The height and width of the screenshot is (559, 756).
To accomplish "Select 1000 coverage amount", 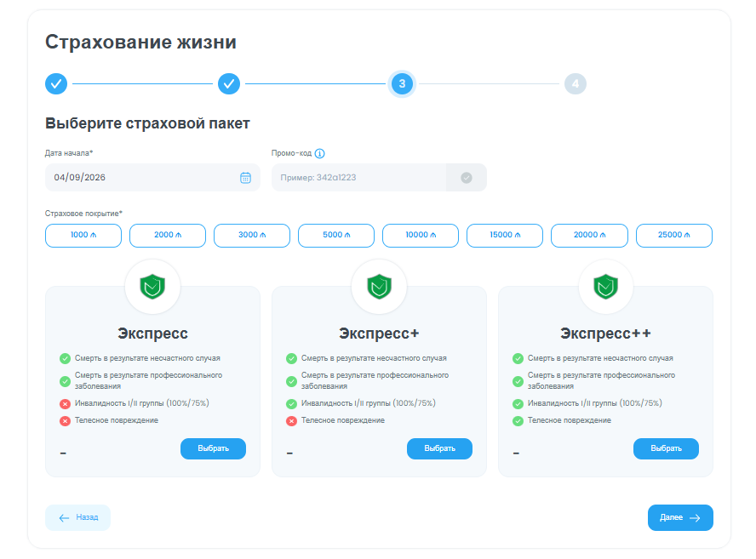I will [83, 236].
